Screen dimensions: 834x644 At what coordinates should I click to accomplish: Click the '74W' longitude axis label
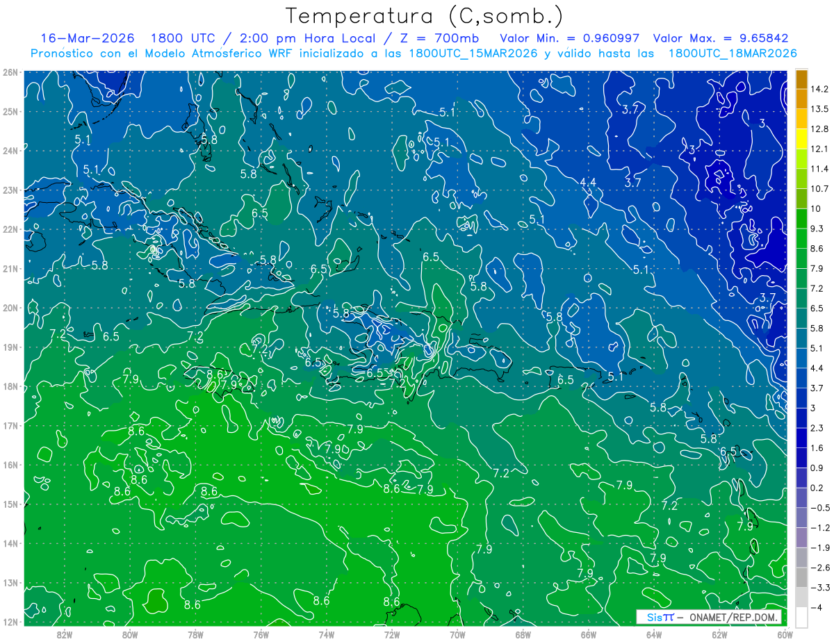327,635
